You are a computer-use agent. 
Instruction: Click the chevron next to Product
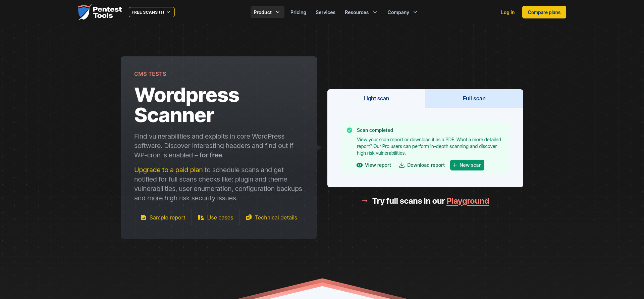[278, 12]
